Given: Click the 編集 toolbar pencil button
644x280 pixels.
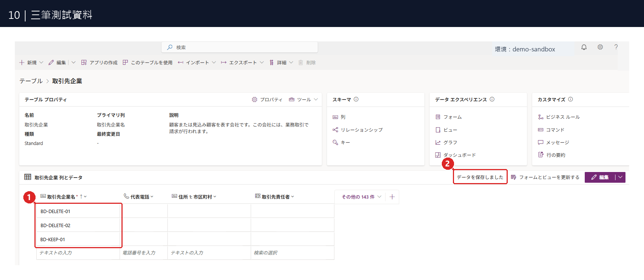Looking at the screenshot, I should point(57,63).
